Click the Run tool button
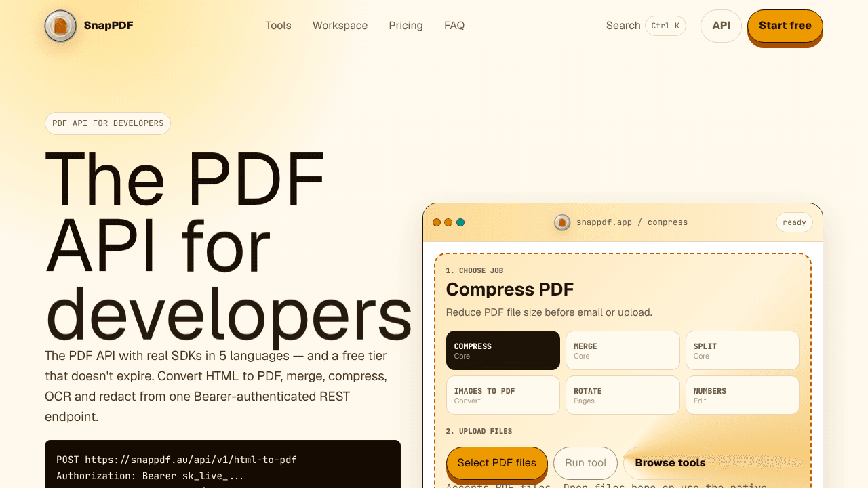 [x=586, y=463]
